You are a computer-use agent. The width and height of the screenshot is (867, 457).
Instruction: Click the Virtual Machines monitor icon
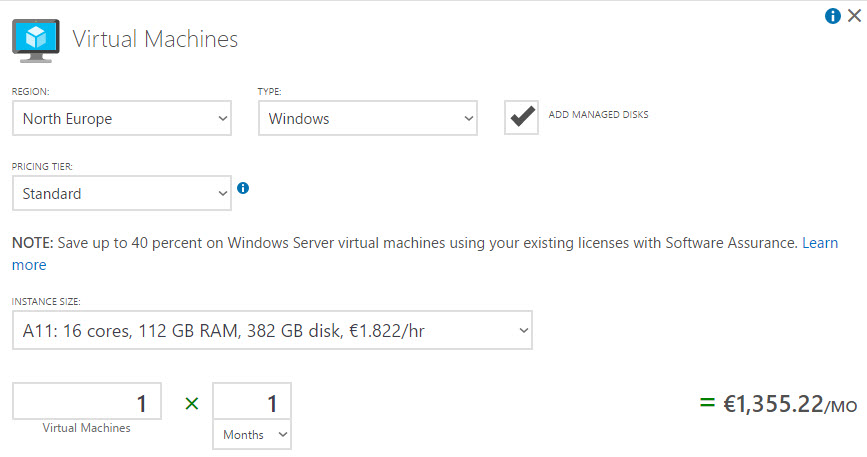pos(36,41)
